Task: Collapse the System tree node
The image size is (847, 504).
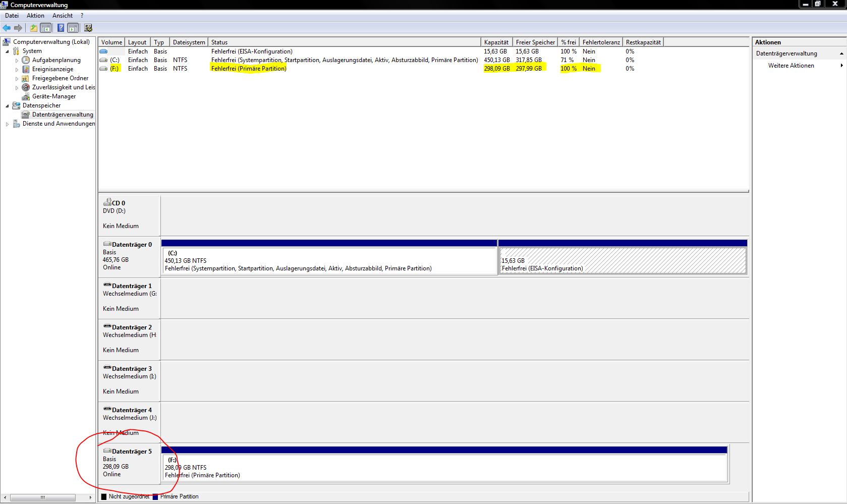Action: [x=7, y=51]
